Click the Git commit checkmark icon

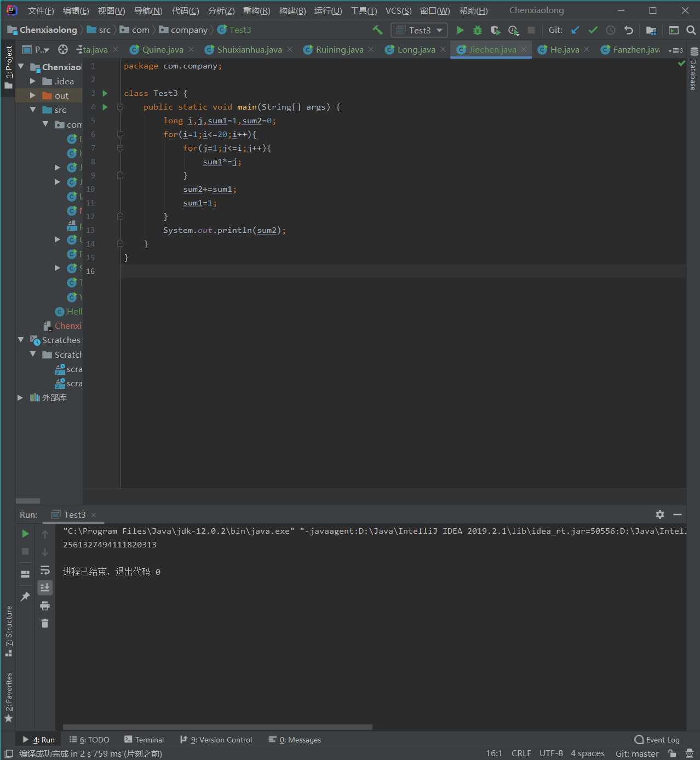[x=593, y=30]
